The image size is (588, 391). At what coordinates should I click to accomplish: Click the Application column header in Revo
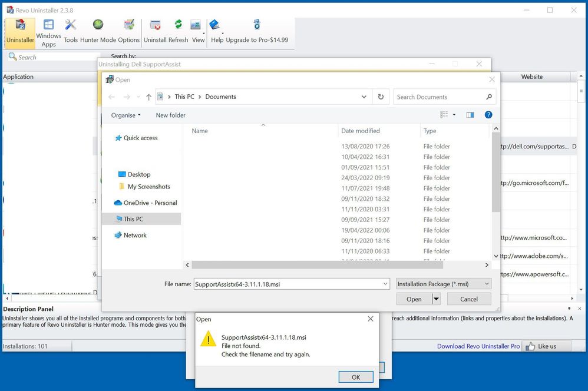click(x=49, y=77)
